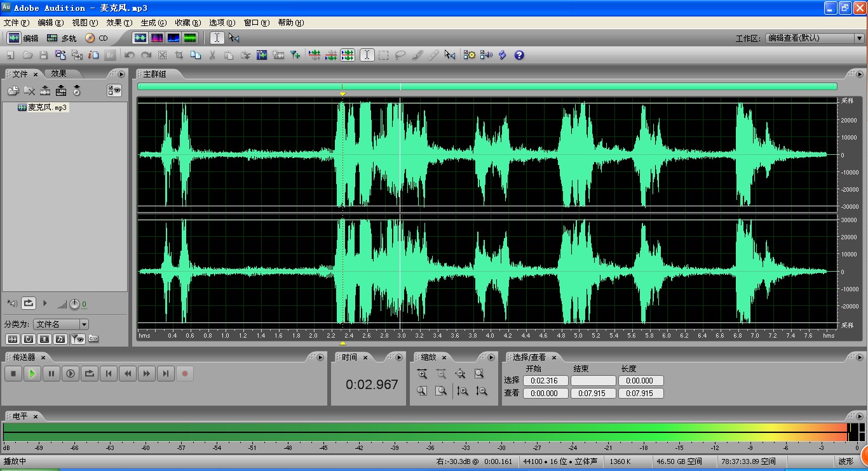Toggle loop playback in the transport panel

90,374
